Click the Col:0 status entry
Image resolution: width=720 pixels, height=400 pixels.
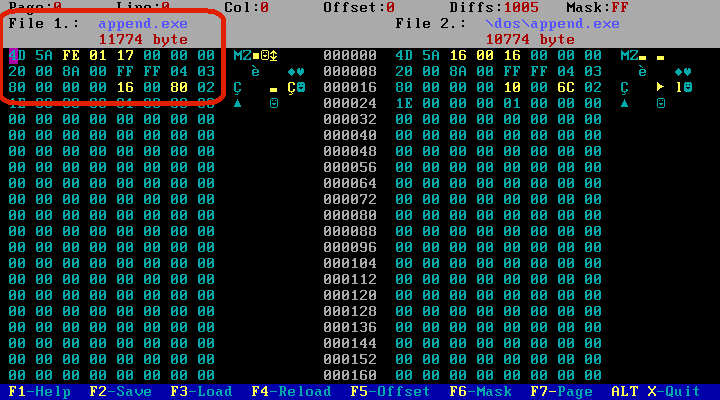[247, 7]
